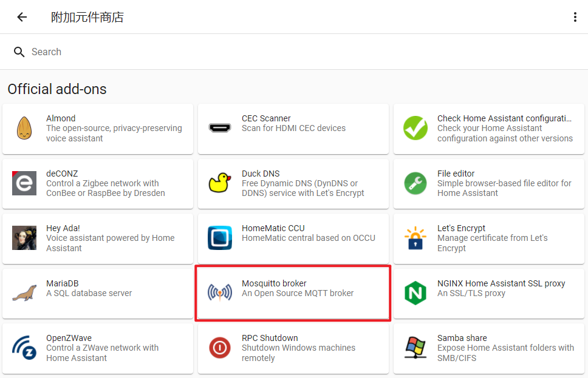Screen dimensions: 588x378
Task: Click the Almond nut icon
Action: 24,129
